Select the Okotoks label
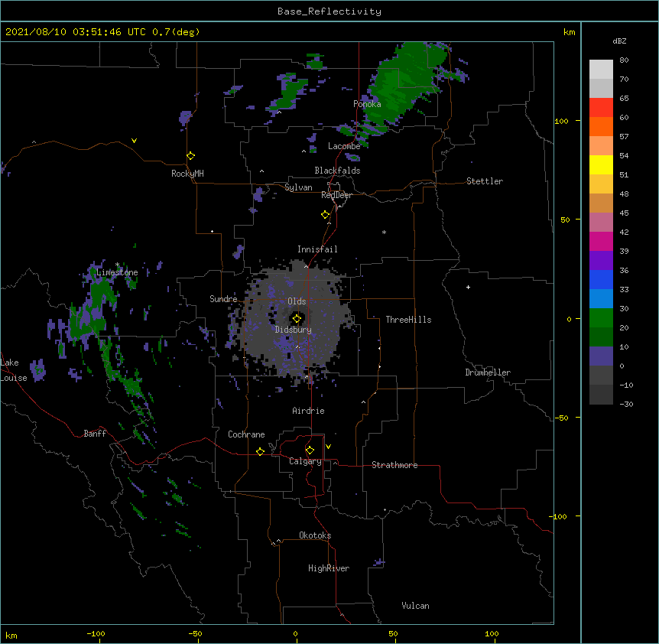Image resolution: width=659 pixels, height=644 pixels. click(x=315, y=535)
